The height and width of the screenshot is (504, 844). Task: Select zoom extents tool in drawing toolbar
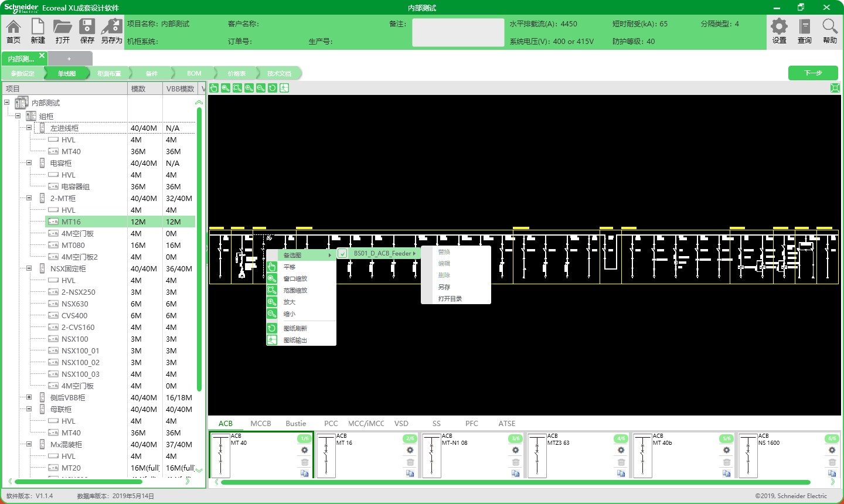[237, 88]
